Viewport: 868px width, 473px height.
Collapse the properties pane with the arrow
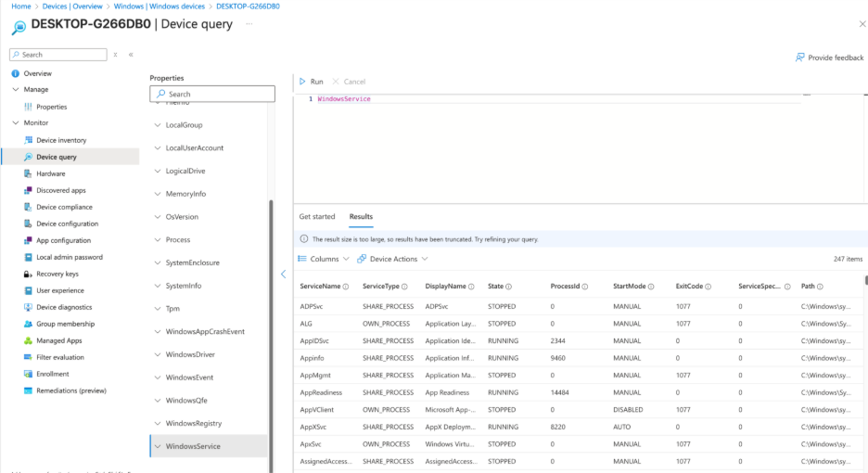pyautogui.click(x=283, y=274)
